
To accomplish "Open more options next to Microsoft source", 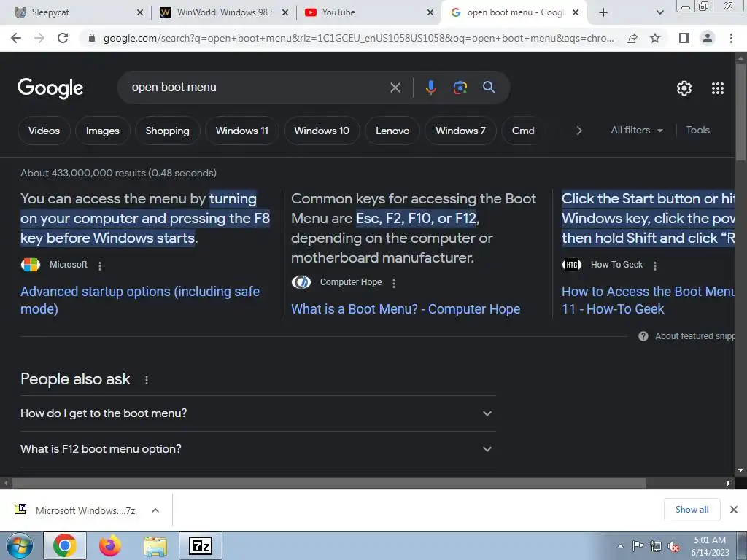I will coord(99,265).
